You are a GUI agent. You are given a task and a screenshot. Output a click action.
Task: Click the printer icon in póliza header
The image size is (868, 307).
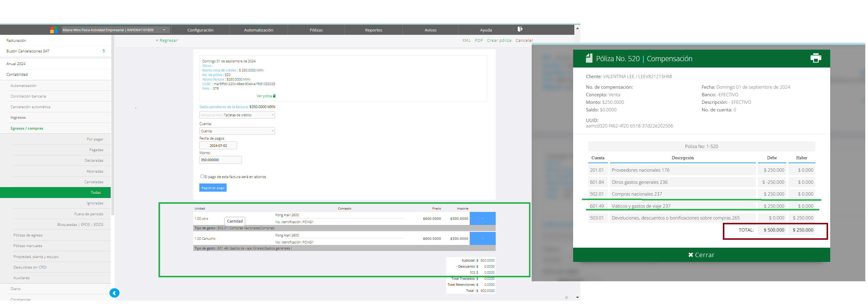(x=815, y=58)
